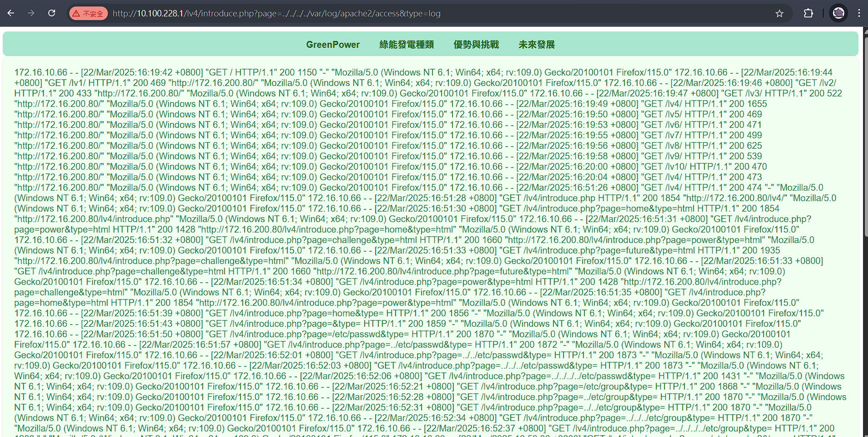The image size is (868, 437).
Task: Open the 優勢與挑戰 navigation item
Action: click(x=476, y=45)
